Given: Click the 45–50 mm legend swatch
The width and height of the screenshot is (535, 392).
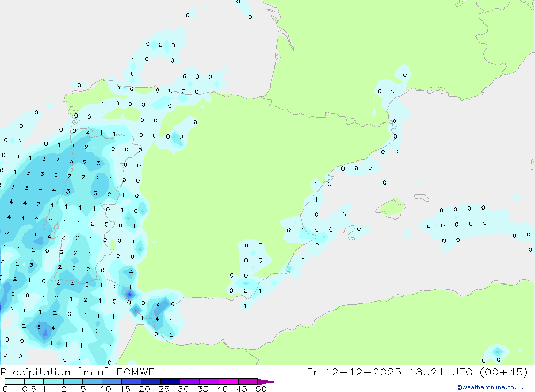Looking at the screenshot, I should (x=248, y=381).
